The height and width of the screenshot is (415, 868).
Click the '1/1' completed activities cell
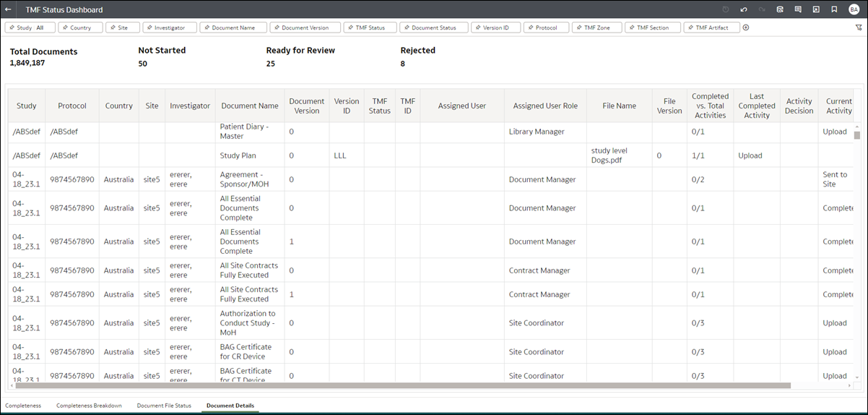click(x=710, y=155)
